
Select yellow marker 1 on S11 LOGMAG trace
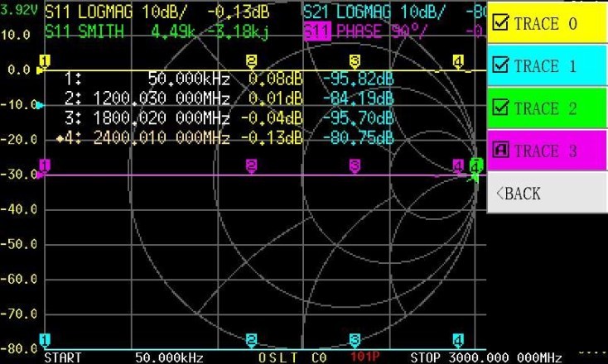click(x=45, y=61)
